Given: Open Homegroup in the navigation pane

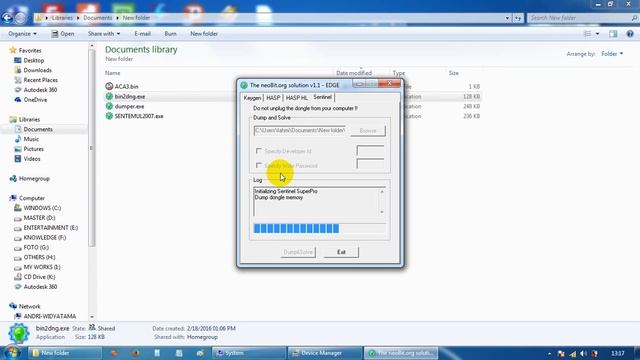Looking at the screenshot, I should pos(34,179).
